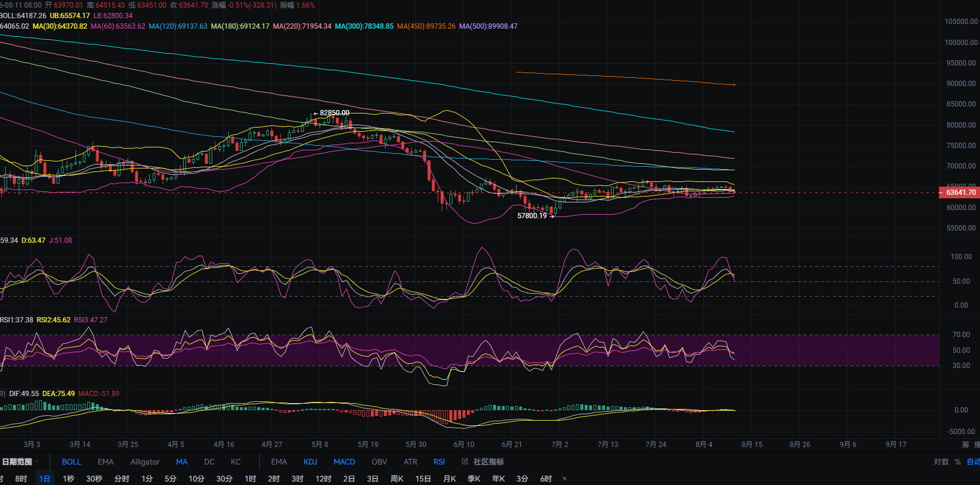Click the MA(500):89908.47 legend label

[x=489, y=26]
